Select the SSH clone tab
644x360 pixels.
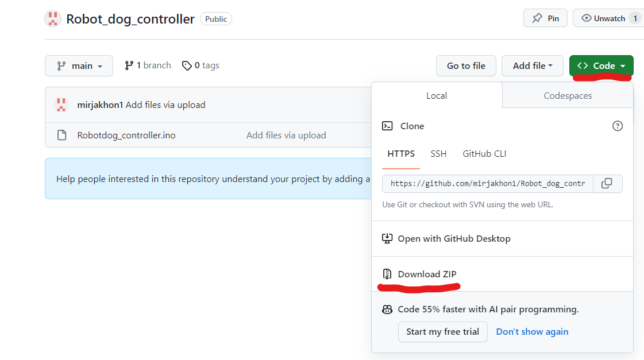(x=438, y=154)
